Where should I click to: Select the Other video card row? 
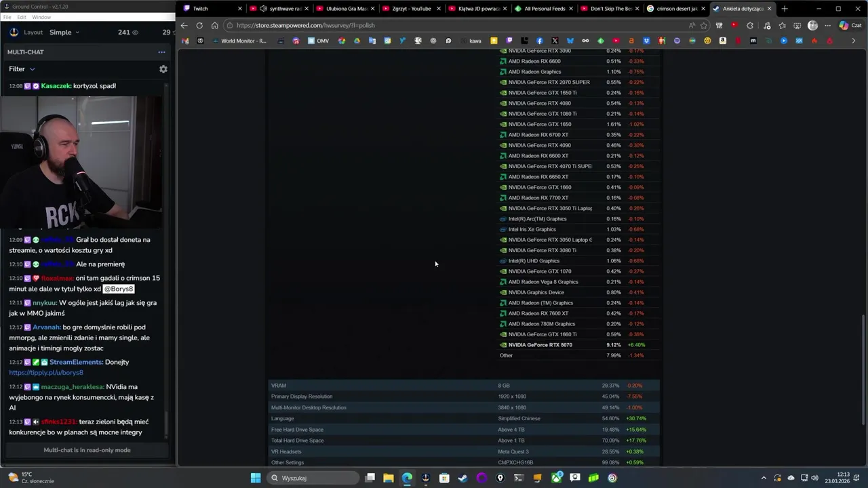(x=579, y=355)
